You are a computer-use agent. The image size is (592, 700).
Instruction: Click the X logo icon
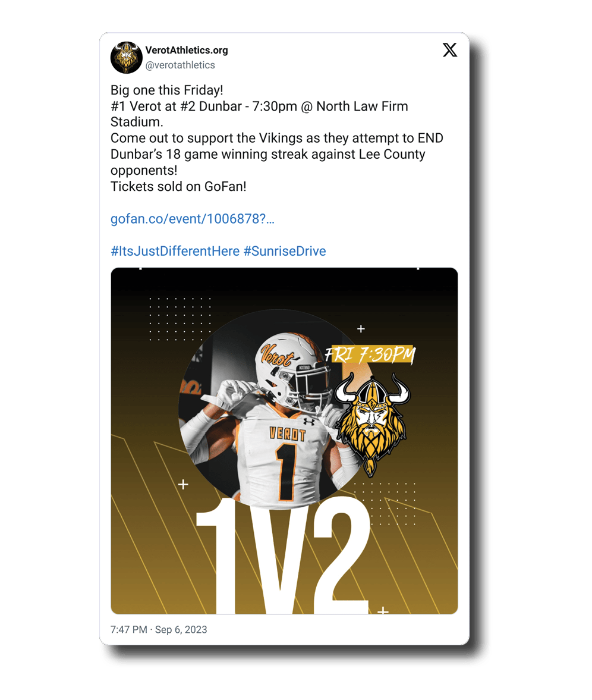pos(450,50)
